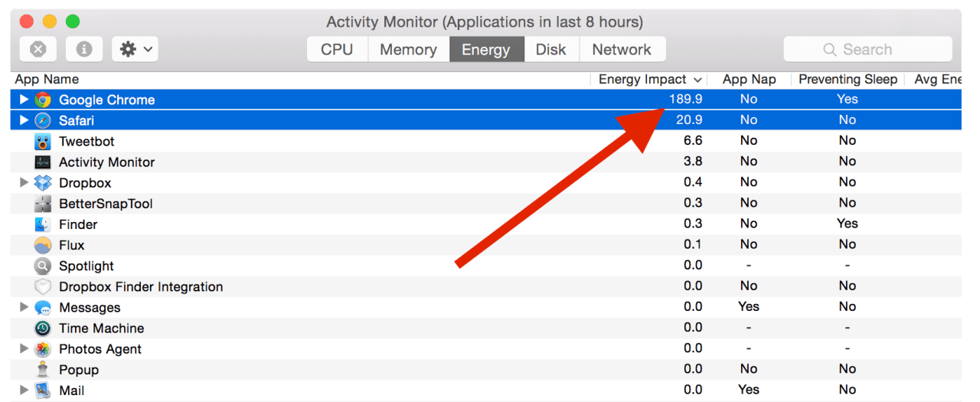
Task: Click the Dropbox box icon
Action: (x=43, y=183)
